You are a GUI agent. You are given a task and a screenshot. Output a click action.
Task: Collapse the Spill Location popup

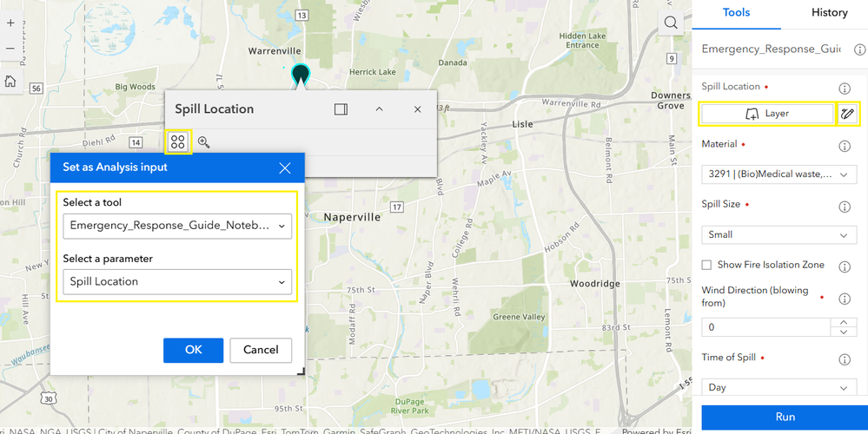pyautogui.click(x=379, y=109)
